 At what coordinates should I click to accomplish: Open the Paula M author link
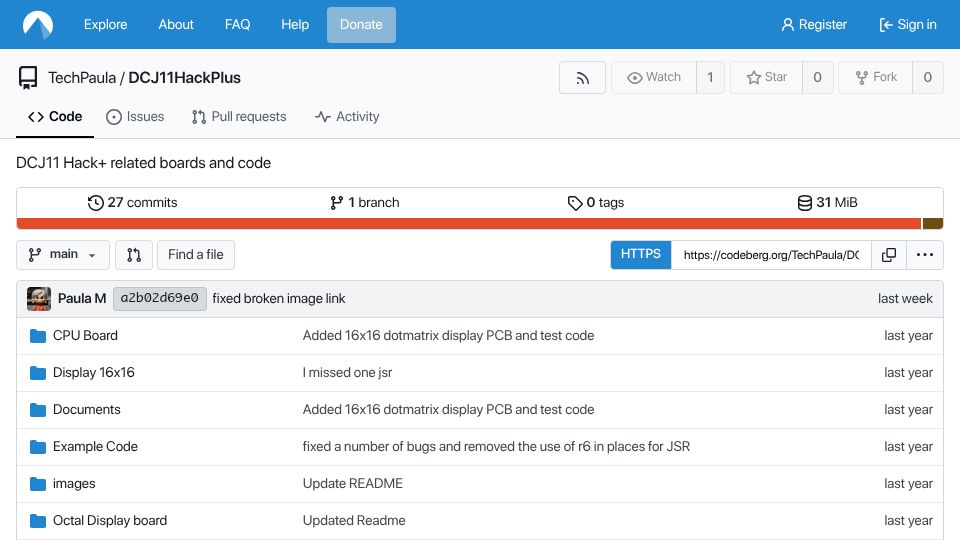[82, 299]
